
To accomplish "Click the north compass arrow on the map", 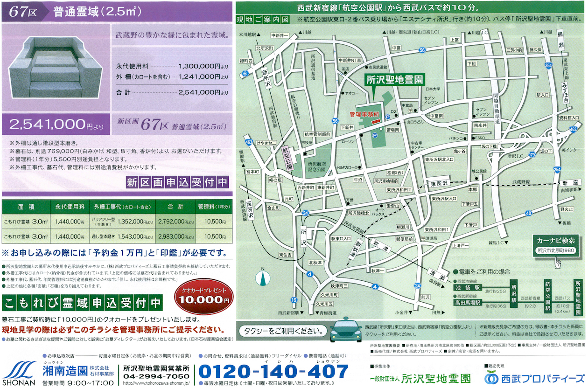I will click(263, 277).
